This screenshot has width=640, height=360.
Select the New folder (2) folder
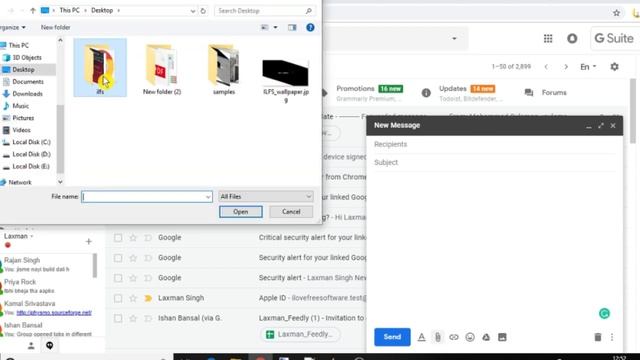click(162, 69)
